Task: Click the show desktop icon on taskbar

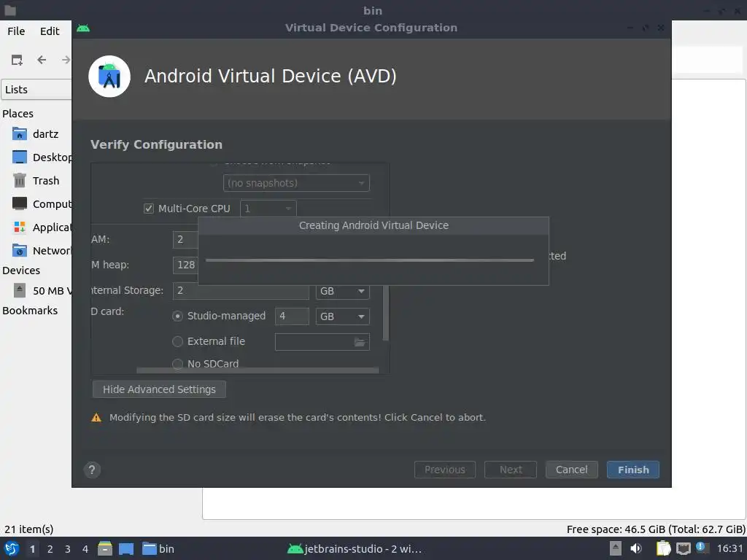Action: point(125,548)
